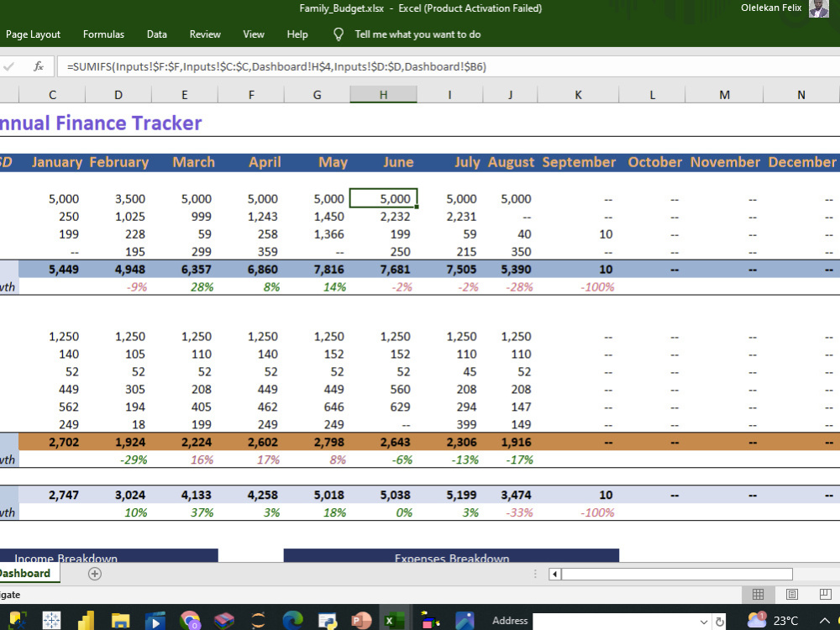840x630 pixels.
Task: Switch to Page Break Preview icon
Action: (x=826, y=594)
